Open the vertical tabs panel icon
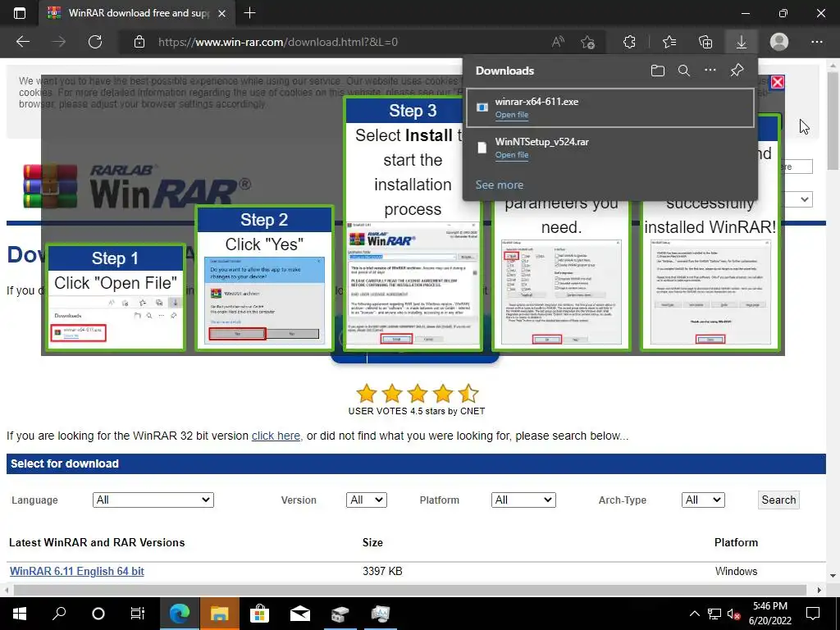 [x=20, y=13]
